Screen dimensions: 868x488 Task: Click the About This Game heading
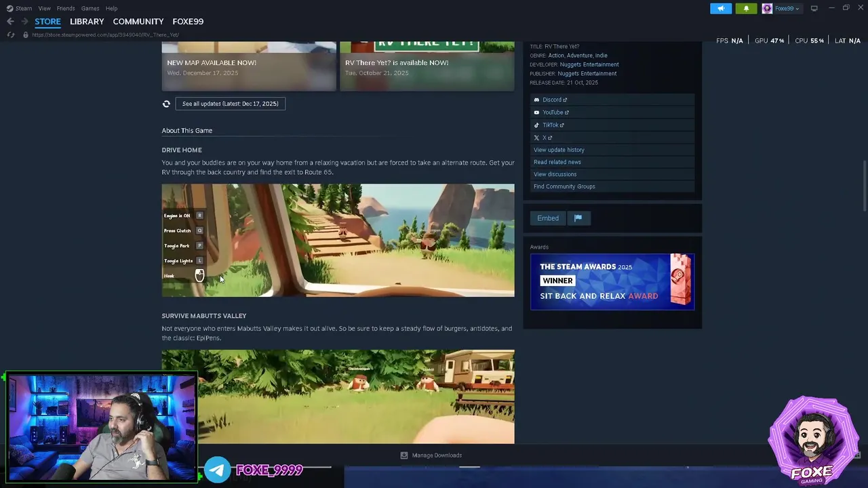click(x=187, y=130)
